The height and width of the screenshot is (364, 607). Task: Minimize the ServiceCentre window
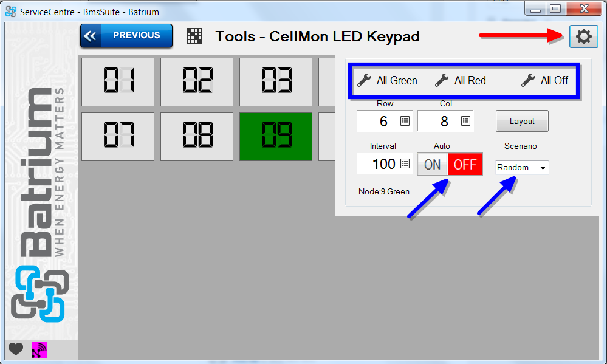(x=535, y=9)
